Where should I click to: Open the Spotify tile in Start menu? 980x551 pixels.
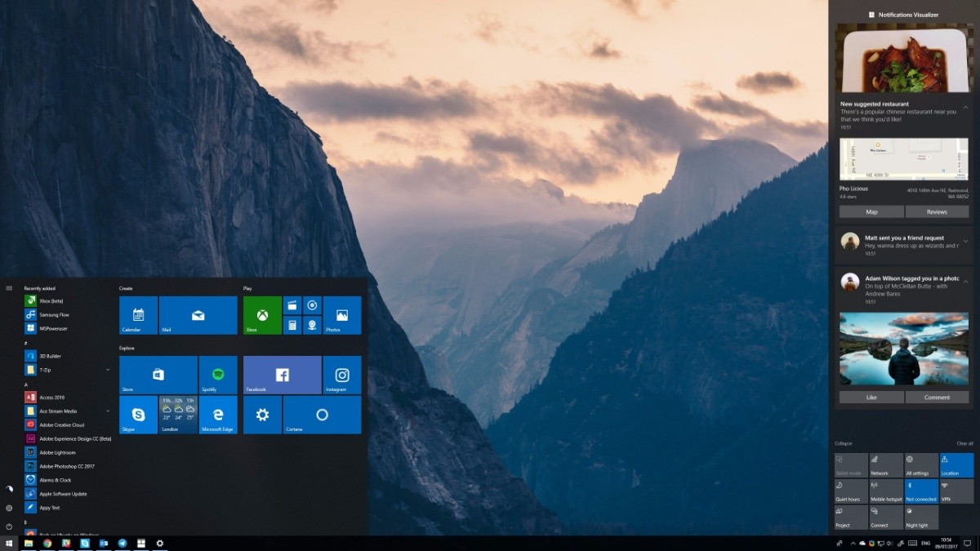[218, 375]
